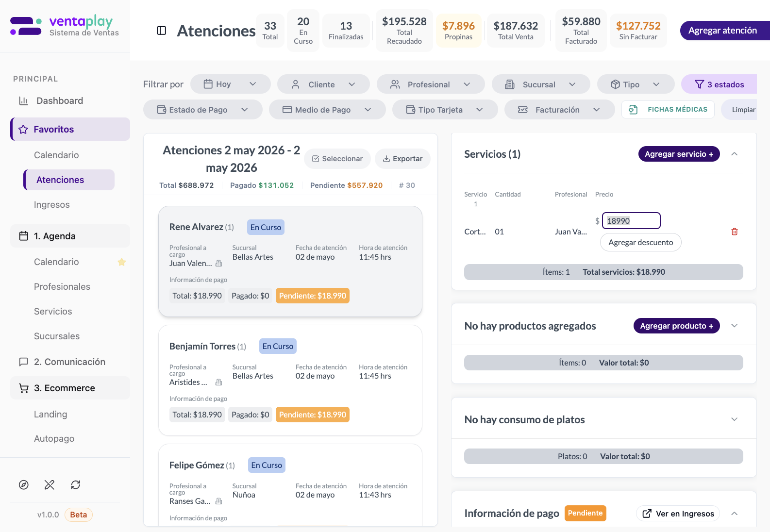The image size is (770, 532).
Task: Open Profesionales in the sidebar
Action: pyautogui.click(x=62, y=286)
